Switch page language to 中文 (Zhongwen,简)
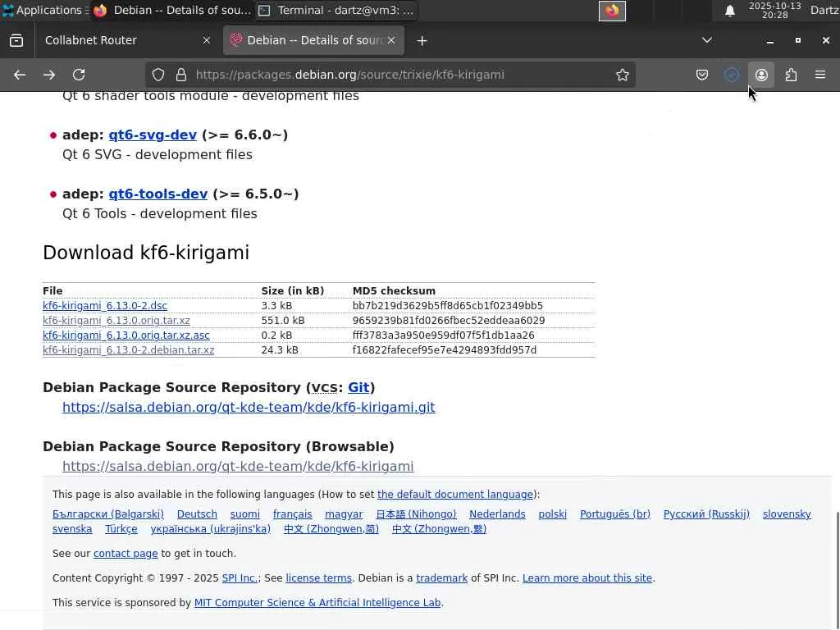The width and height of the screenshot is (840, 630). point(331,529)
